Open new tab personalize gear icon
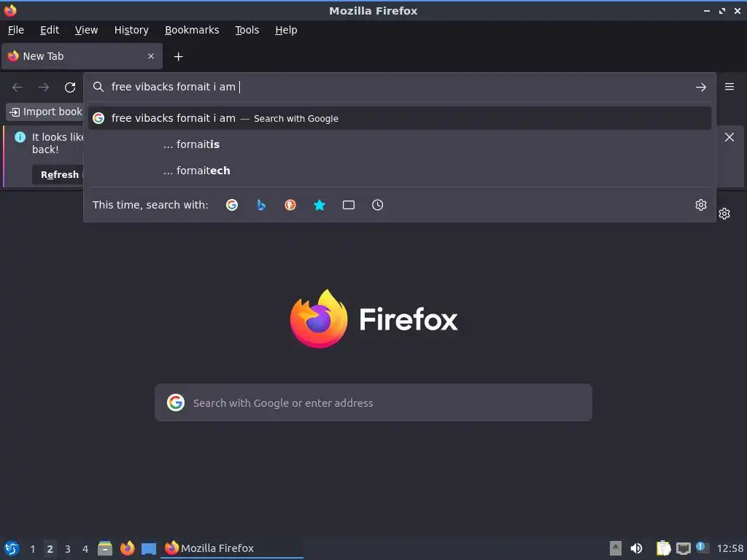This screenshot has width=747, height=560. click(724, 214)
